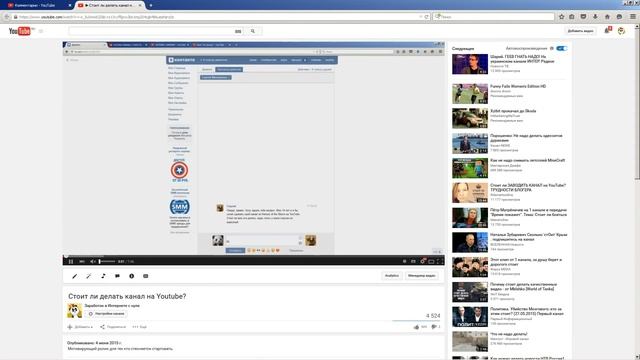
Task: Open info cards circle icon
Action: pyautogui.click(x=131, y=276)
